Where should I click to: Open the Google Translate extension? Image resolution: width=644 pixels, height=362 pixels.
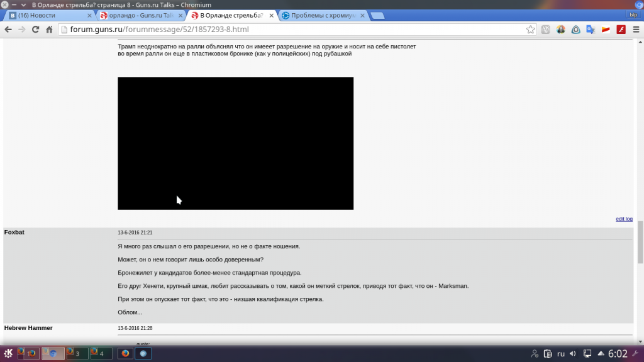point(591,30)
